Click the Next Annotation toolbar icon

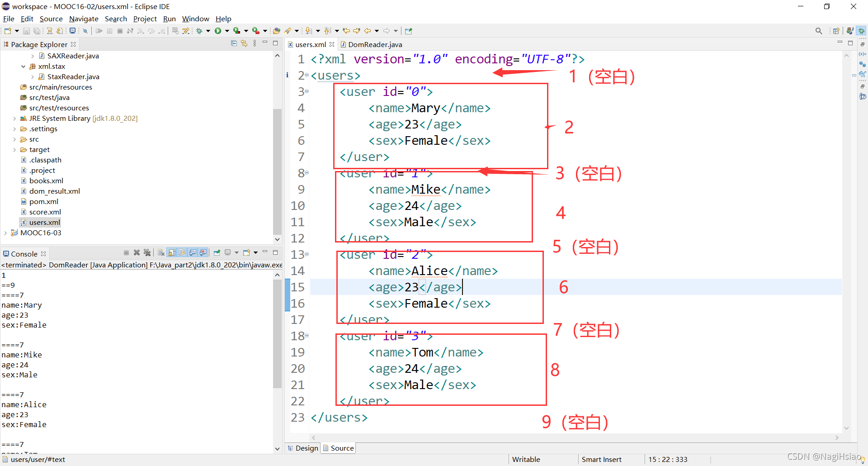tap(308, 31)
